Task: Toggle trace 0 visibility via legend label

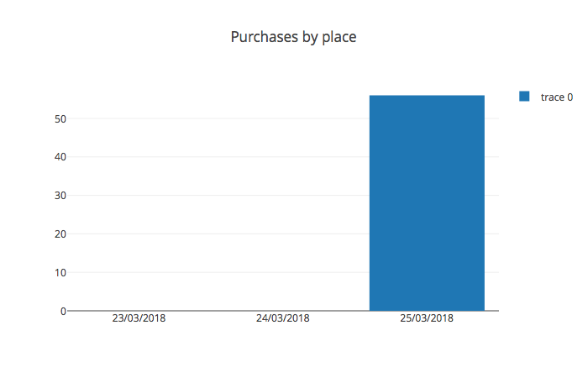Action: (556, 97)
